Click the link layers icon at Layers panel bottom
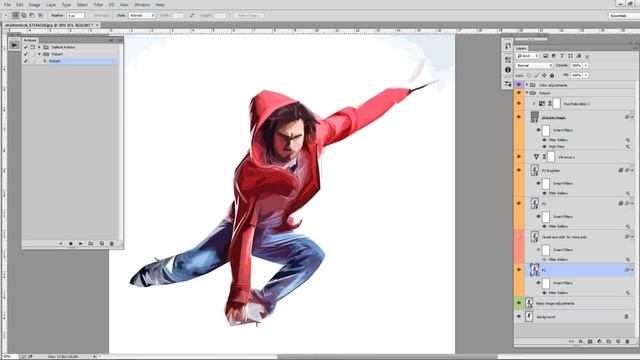Screen dimensions: 640x360 (x=571, y=341)
